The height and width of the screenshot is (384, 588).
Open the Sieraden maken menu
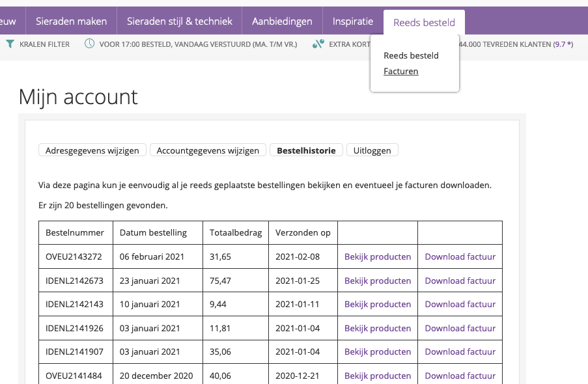coord(72,21)
